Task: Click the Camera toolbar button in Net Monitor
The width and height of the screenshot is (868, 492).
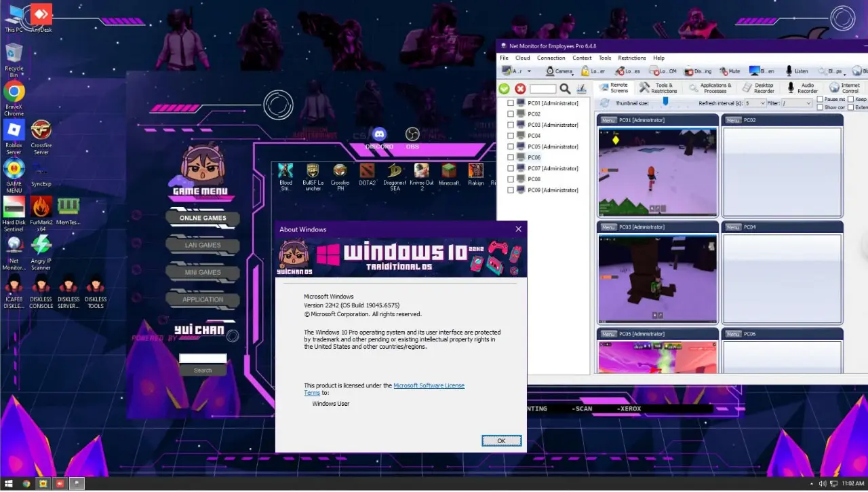Action: point(559,71)
